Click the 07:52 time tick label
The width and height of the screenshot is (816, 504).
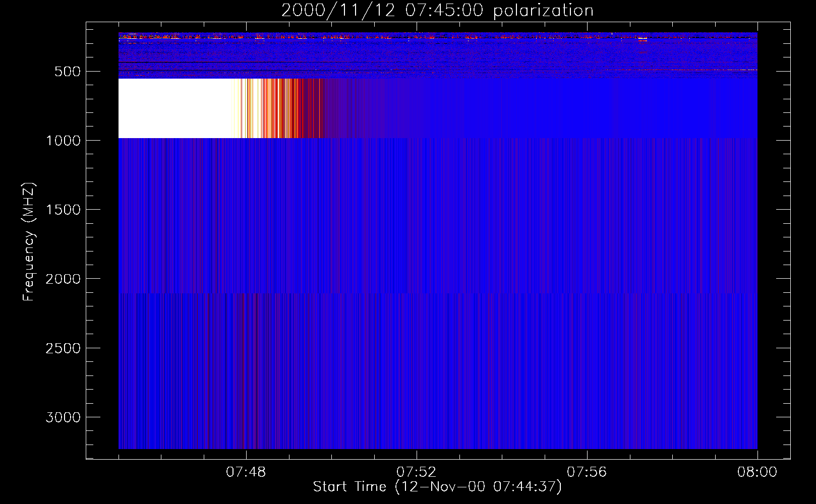click(x=417, y=472)
